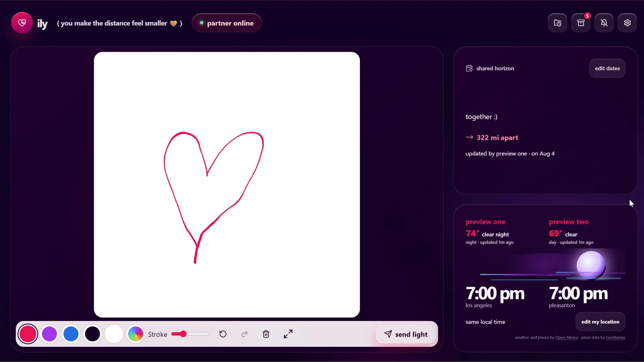The height and width of the screenshot is (362, 644).
Task: Redo the stroke
Action: [244, 334]
